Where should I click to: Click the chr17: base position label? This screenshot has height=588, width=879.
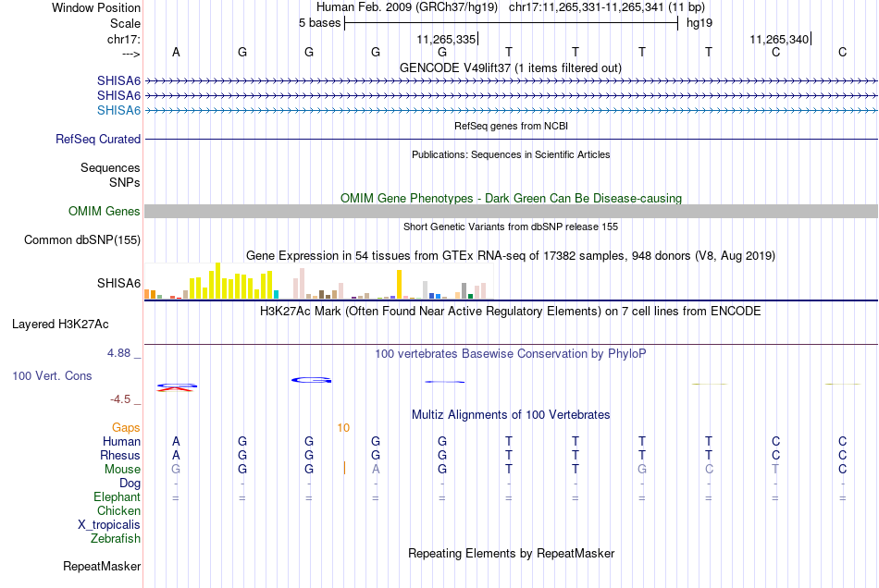123,39
